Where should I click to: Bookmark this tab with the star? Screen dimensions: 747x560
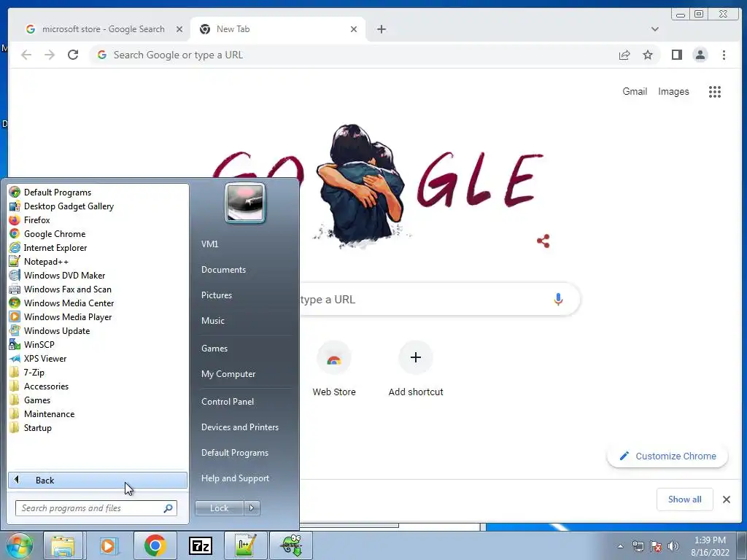(x=648, y=55)
